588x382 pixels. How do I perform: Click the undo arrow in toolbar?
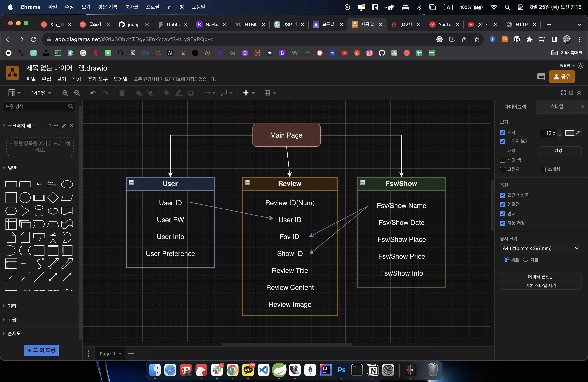tap(93, 93)
